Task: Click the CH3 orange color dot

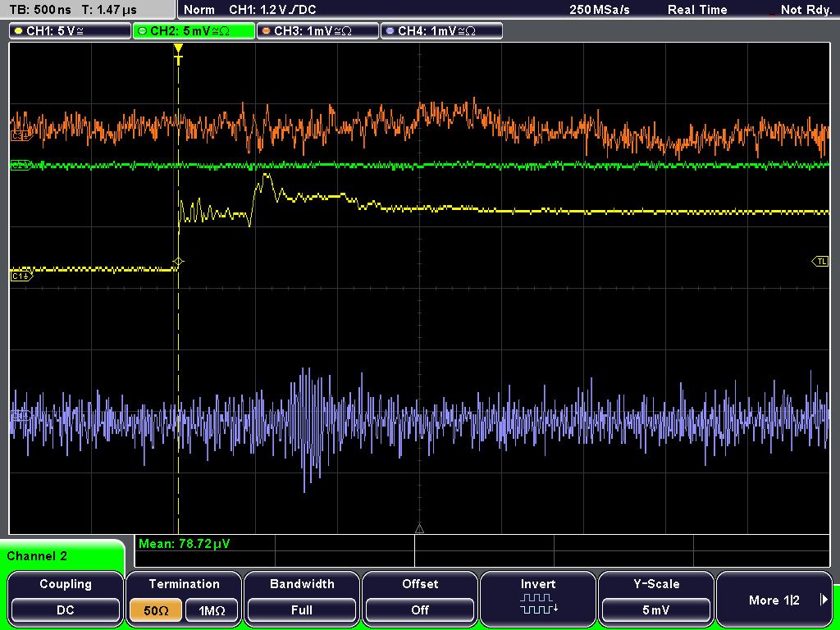Action: [267, 31]
